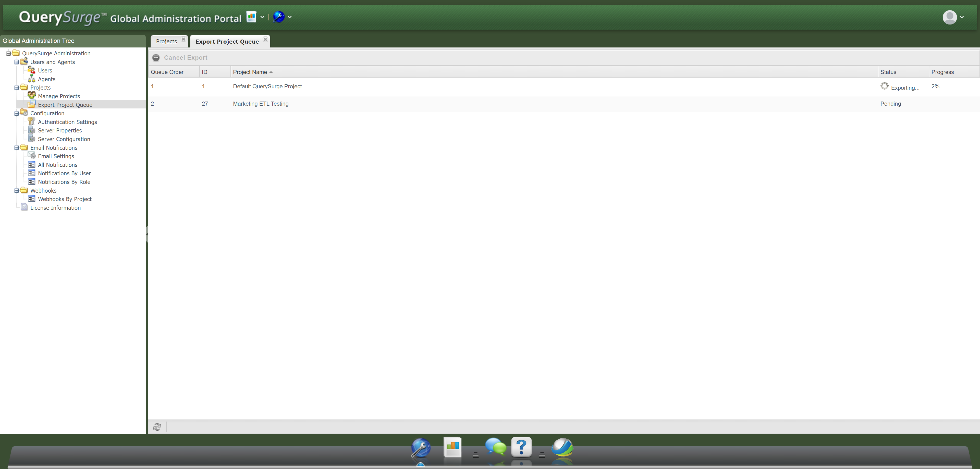980x469 pixels.
Task: Open Manage Projects in the tree
Action: 59,96
